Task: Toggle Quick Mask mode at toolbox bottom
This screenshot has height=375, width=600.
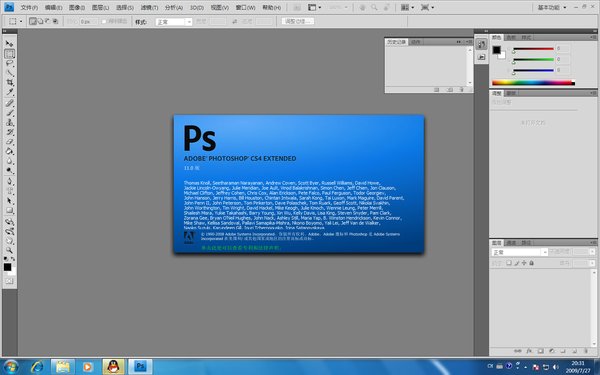Action: click(10, 281)
